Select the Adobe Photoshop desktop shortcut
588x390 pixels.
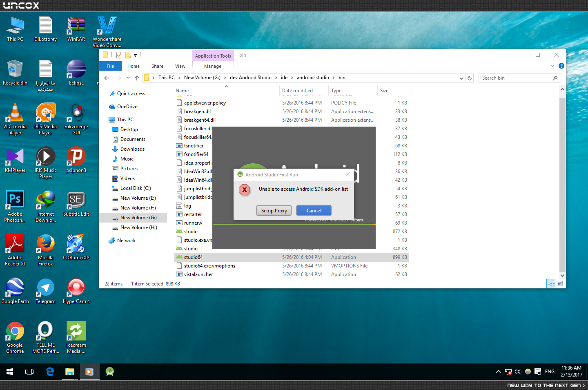pyautogui.click(x=15, y=207)
